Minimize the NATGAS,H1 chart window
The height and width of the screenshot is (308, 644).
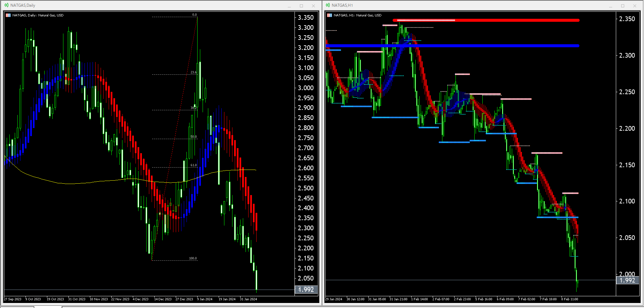(x=610, y=6)
